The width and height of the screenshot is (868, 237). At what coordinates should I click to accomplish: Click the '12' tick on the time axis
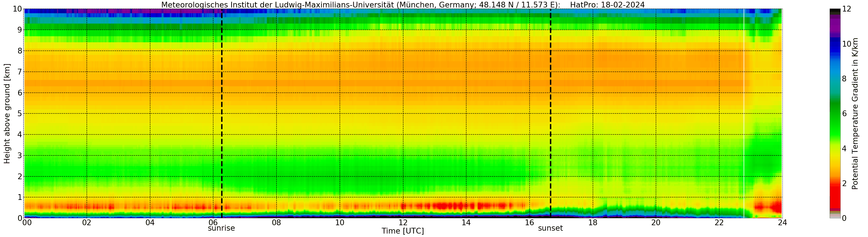[403, 223]
